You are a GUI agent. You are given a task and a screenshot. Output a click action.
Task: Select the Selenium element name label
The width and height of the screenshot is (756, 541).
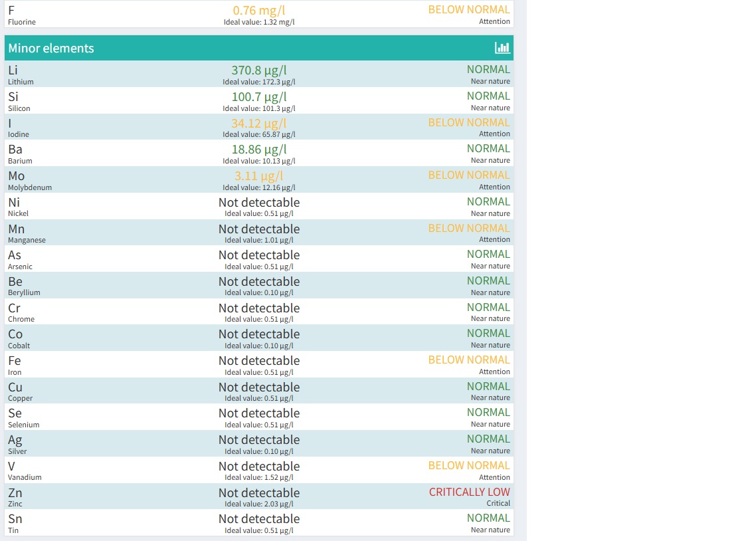(24, 425)
